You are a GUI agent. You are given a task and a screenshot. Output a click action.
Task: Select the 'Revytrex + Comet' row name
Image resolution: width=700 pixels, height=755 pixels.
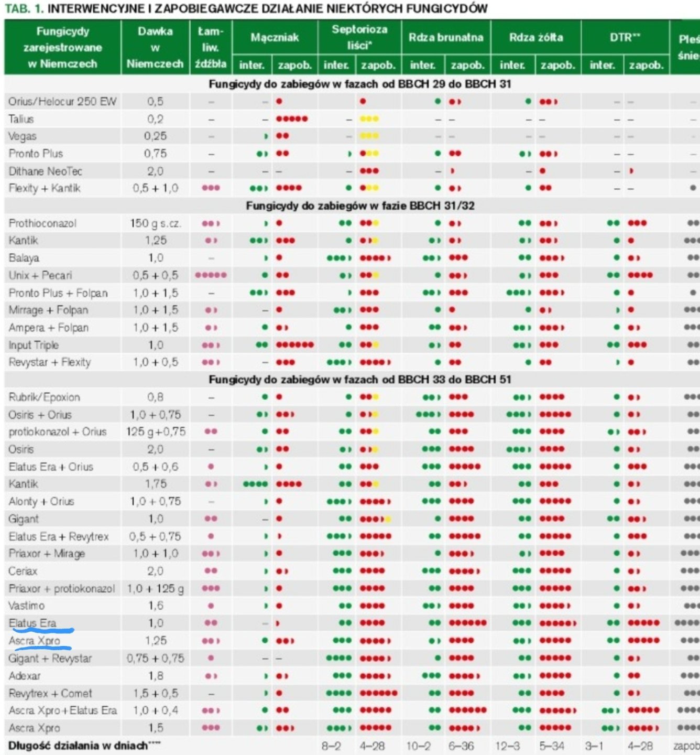click(x=50, y=693)
